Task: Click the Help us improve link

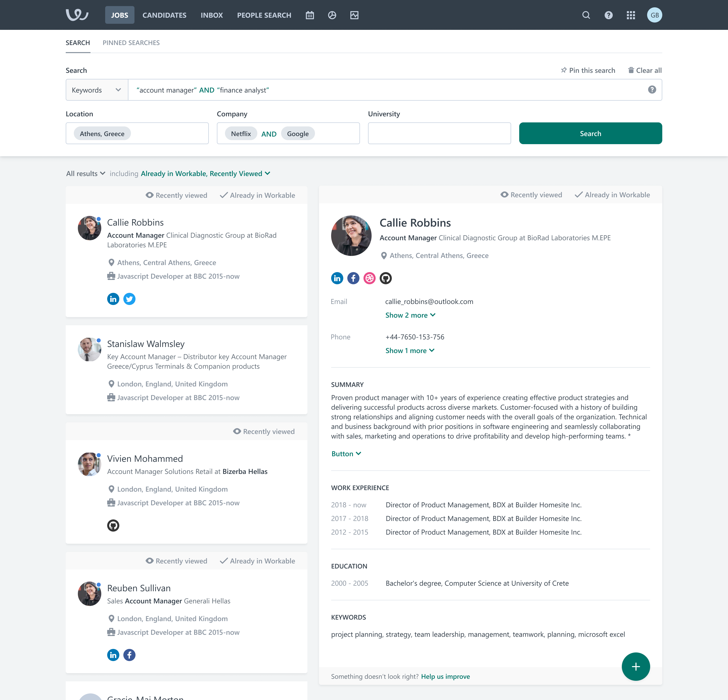Action: pyautogui.click(x=445, y=676)
